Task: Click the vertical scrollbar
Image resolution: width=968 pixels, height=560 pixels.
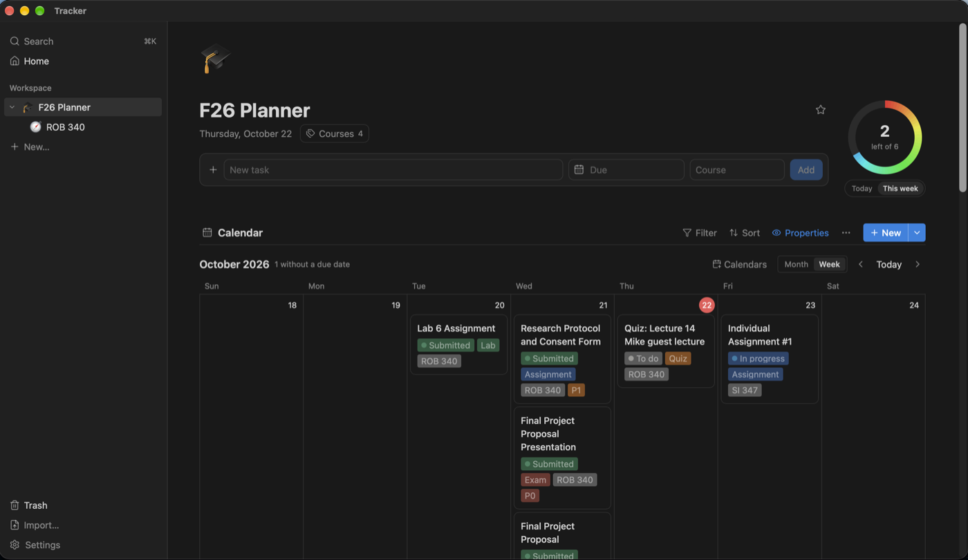Action: point(962,107)
